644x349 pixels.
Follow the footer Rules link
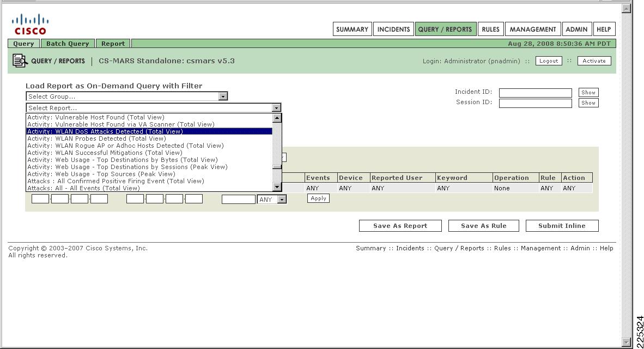[502, 248]
